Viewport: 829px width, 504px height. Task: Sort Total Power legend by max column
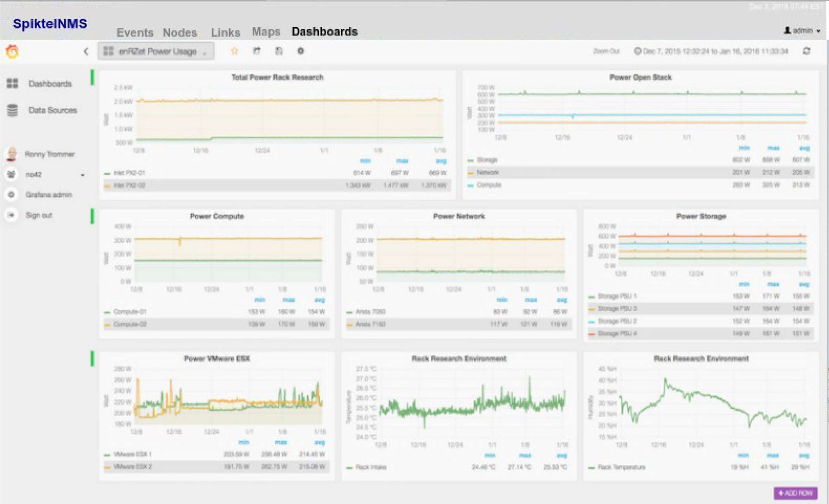click(x=402, y=161)
